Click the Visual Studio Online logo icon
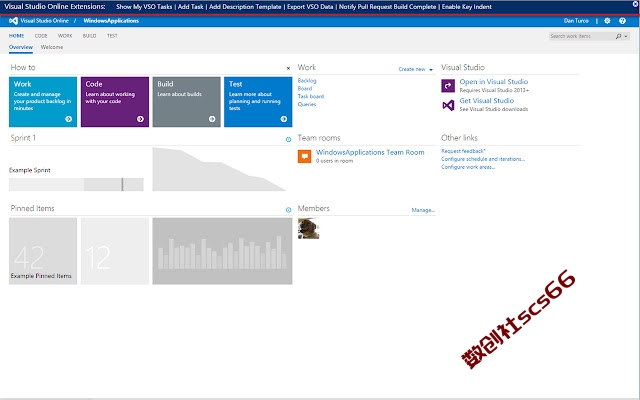Viewport: 640px width, 400px height. click(13, 21)
